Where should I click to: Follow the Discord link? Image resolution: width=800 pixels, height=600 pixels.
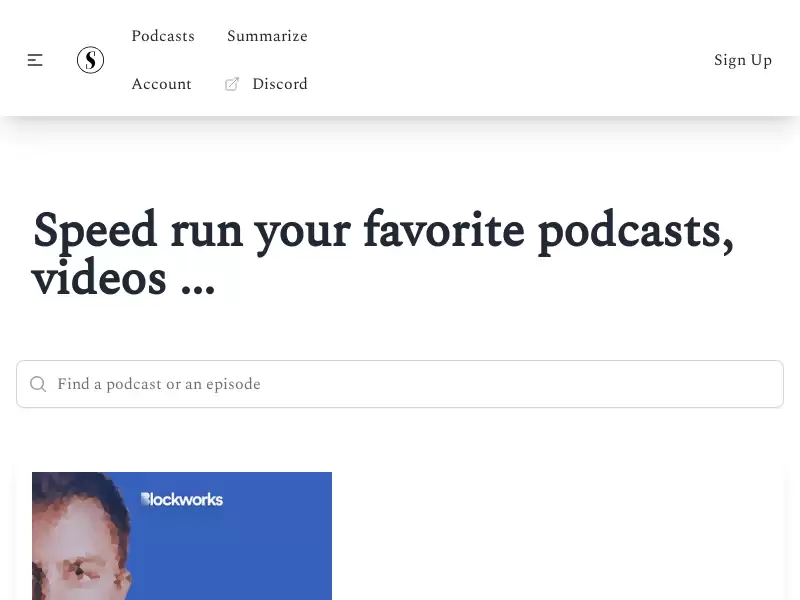point(280,84)
